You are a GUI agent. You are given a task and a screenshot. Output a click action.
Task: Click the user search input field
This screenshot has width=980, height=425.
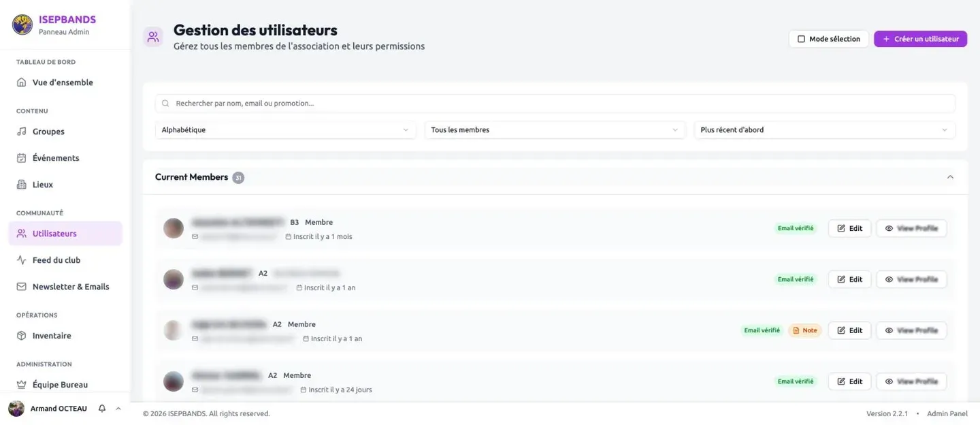click(555, 104)
